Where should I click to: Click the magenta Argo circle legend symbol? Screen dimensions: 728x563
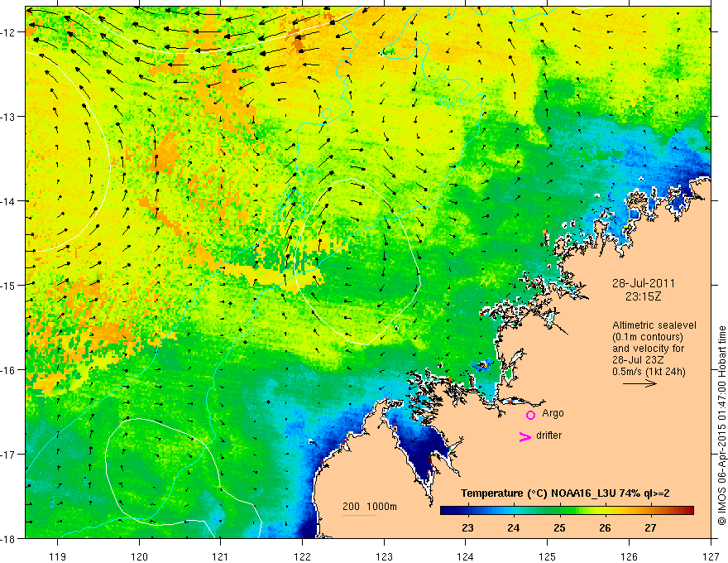point(530,415)
